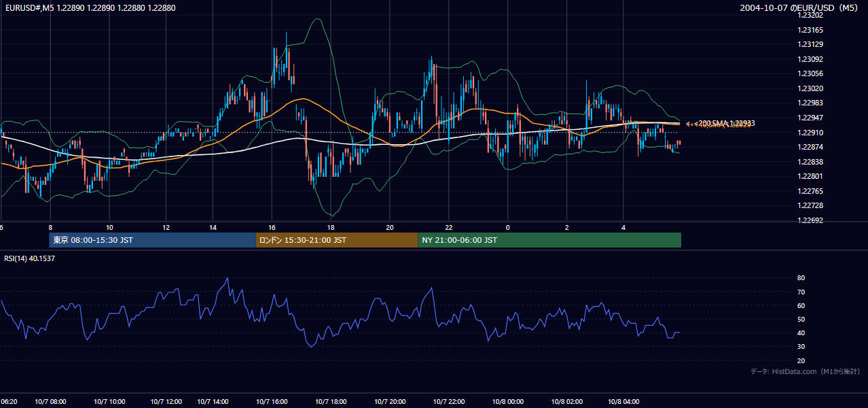
Task: Click the bottom time label 10/7 10:00
Action: [109, 402]
